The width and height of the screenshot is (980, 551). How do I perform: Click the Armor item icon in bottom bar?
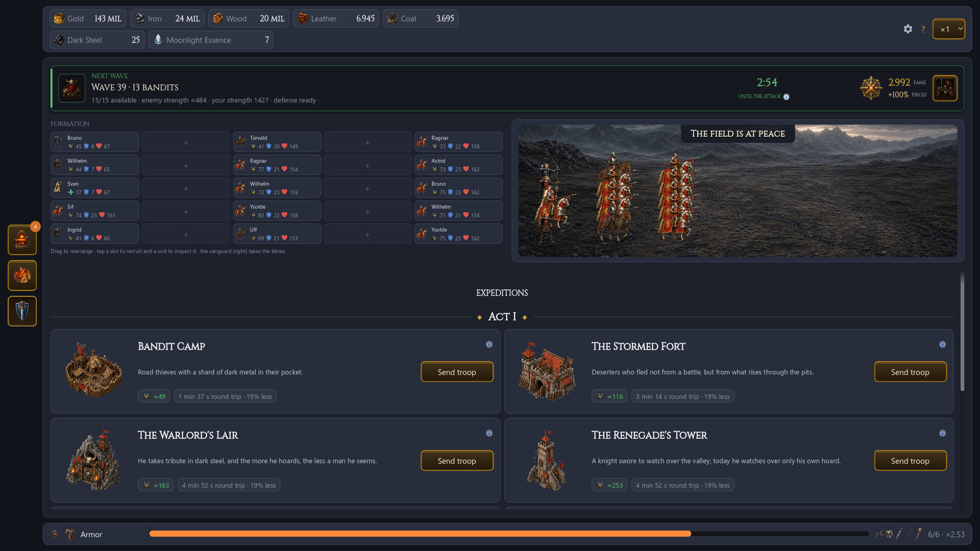(70, 534)
